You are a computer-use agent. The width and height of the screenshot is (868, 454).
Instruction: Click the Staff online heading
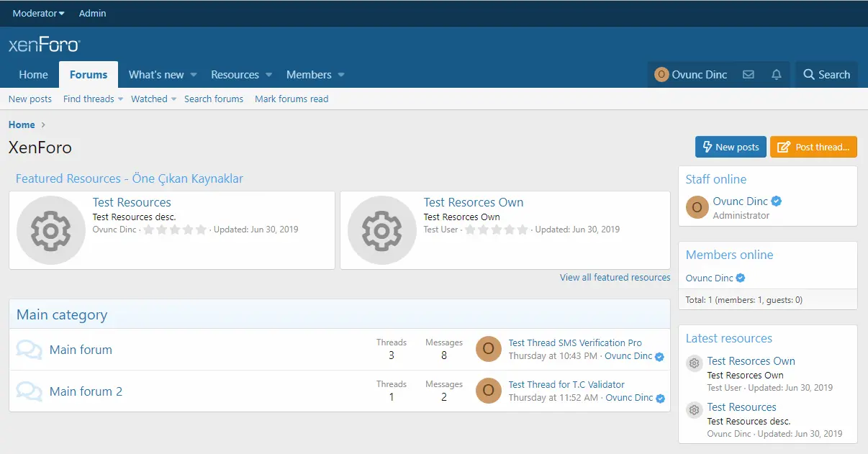pos(716,179)
